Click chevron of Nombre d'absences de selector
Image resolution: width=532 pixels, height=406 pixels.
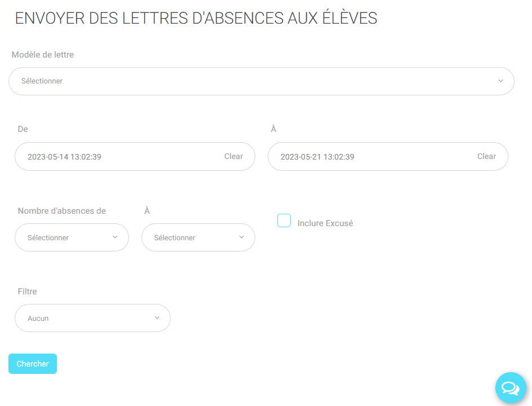(115, 237)
